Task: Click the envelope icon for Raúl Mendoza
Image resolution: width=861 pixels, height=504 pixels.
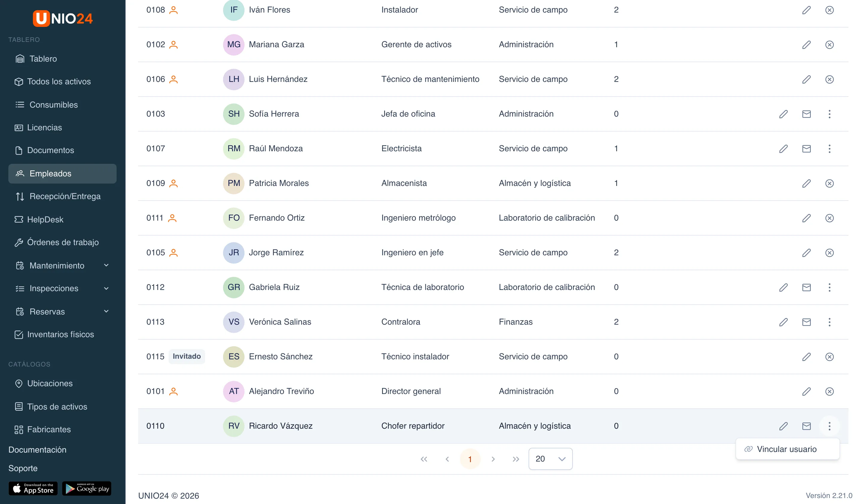Action: click(806, 149)
